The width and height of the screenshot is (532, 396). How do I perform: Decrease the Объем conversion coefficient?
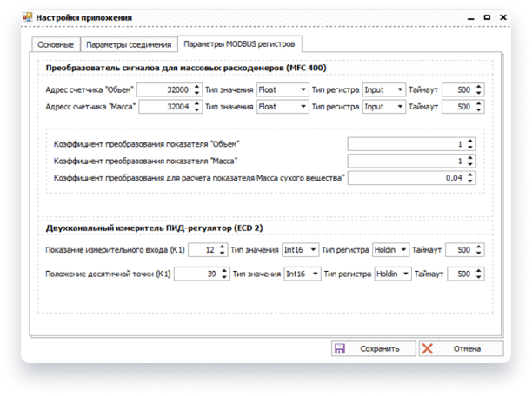pyautogui.click(x=470, y=147)
